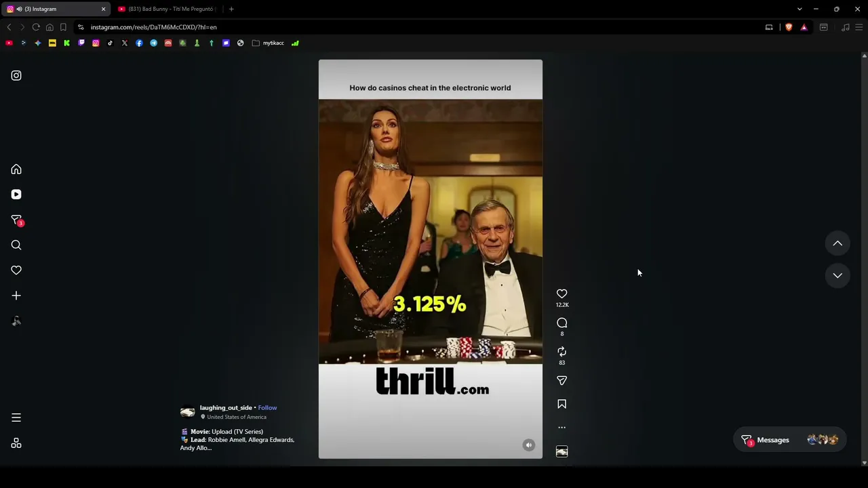This screenshot has width=868, height=488.
Task: Go back in browser history
Action: 9,27
